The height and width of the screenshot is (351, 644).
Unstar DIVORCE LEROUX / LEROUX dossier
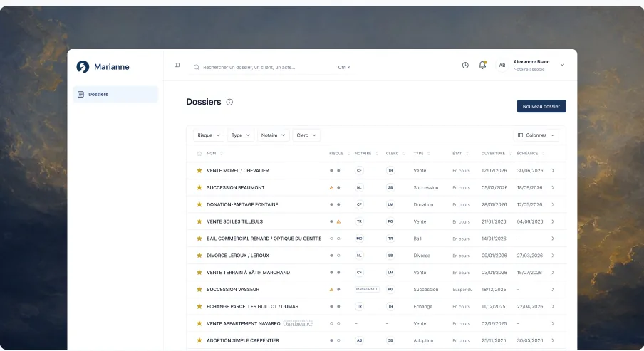pyautogui.click(x=199, y=256)
